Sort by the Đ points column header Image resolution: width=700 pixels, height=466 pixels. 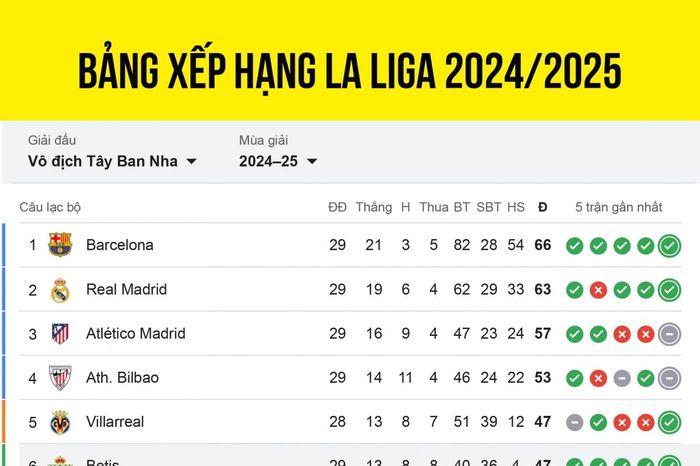click(x=542, y=207)
